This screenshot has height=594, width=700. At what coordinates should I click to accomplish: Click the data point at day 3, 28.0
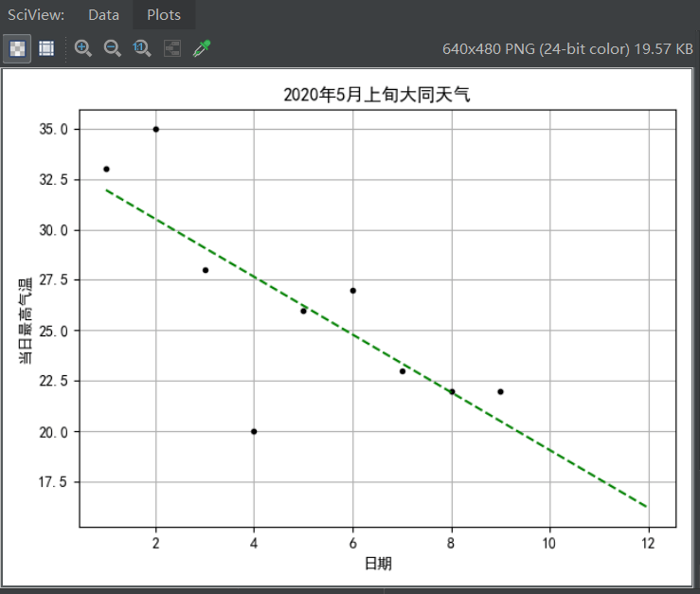click(206, 270)
